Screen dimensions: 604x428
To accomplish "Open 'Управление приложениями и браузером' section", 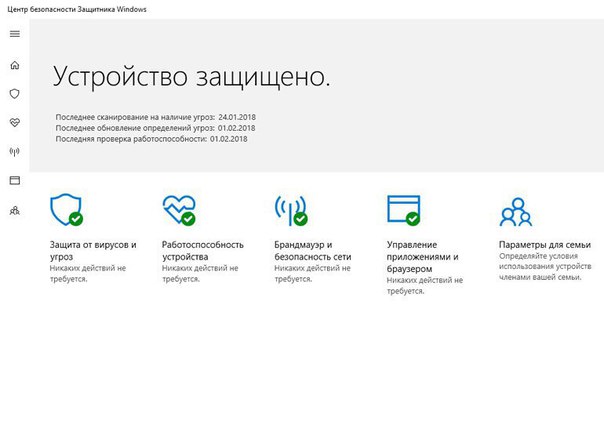I will pyautogui.click(x=423, y=257).
